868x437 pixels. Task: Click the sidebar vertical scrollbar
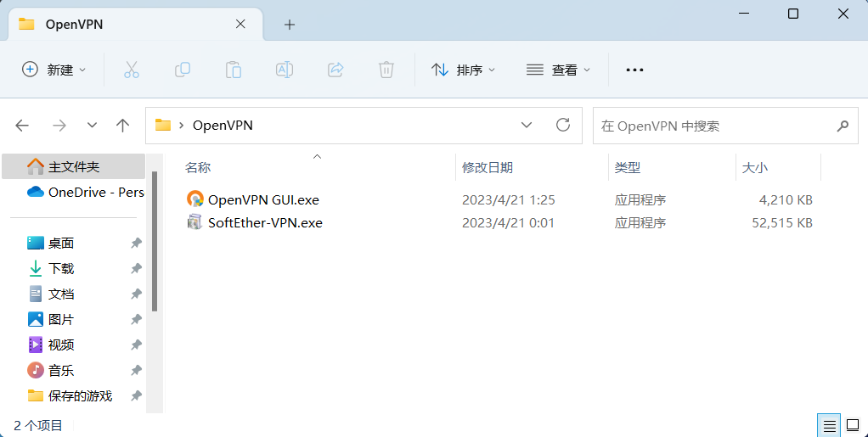pyautogui.click(x=155, y=241)
